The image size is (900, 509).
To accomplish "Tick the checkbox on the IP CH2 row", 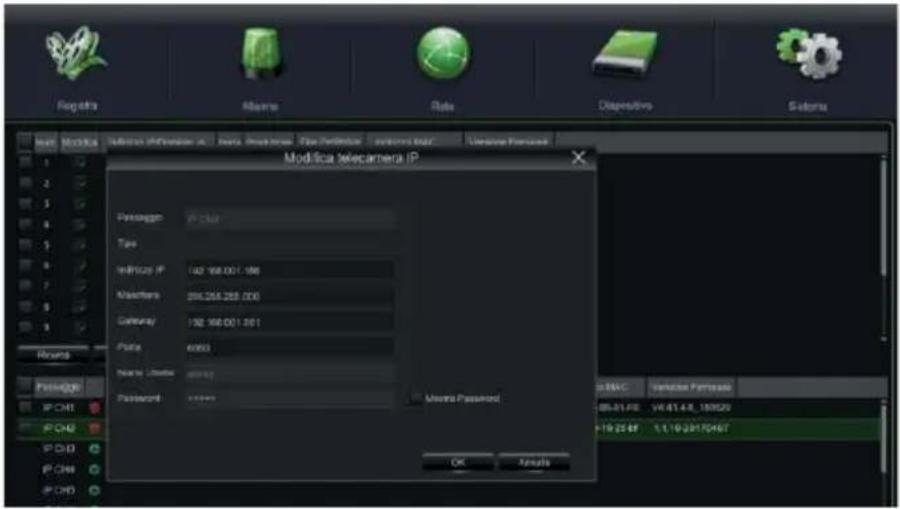I will pos(25,429).
